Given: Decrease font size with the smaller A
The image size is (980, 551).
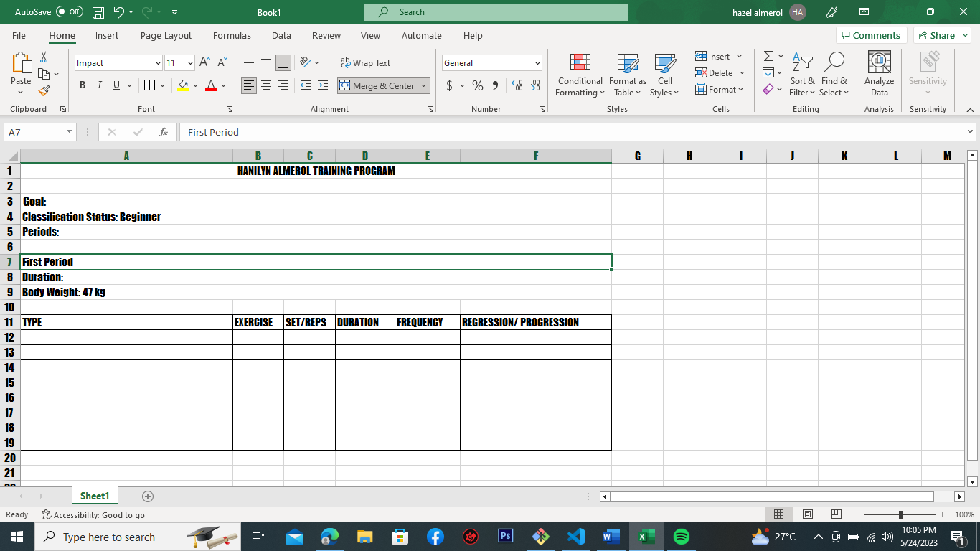Looking at the screenshot, I should click(x=222, y=62).
